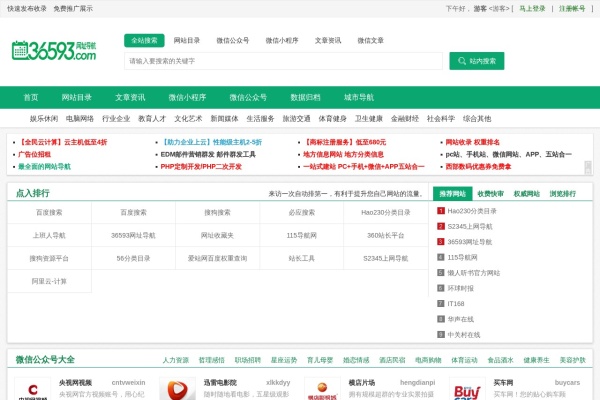This screenshot has height=400, width=600.
Task: Open the 人力资源 WeChat category
Action: (176, 360)
